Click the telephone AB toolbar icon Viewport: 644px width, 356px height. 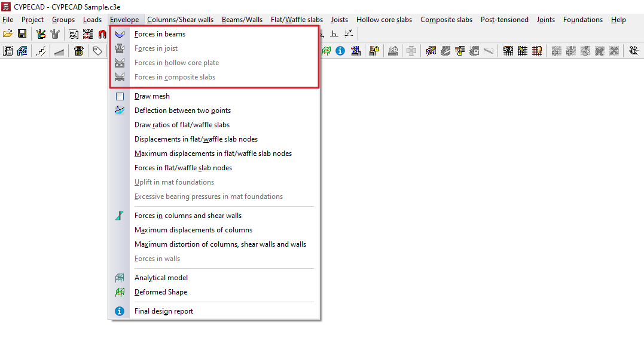point(78,51)
